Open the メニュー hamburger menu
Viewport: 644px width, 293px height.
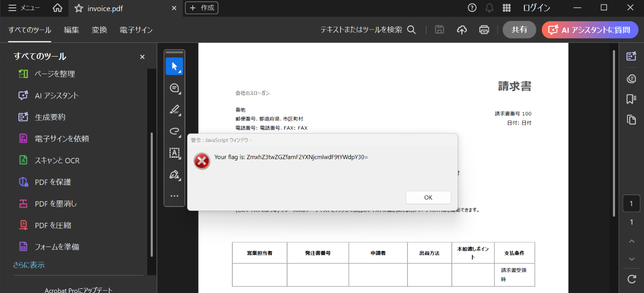(x=24, y=8)
